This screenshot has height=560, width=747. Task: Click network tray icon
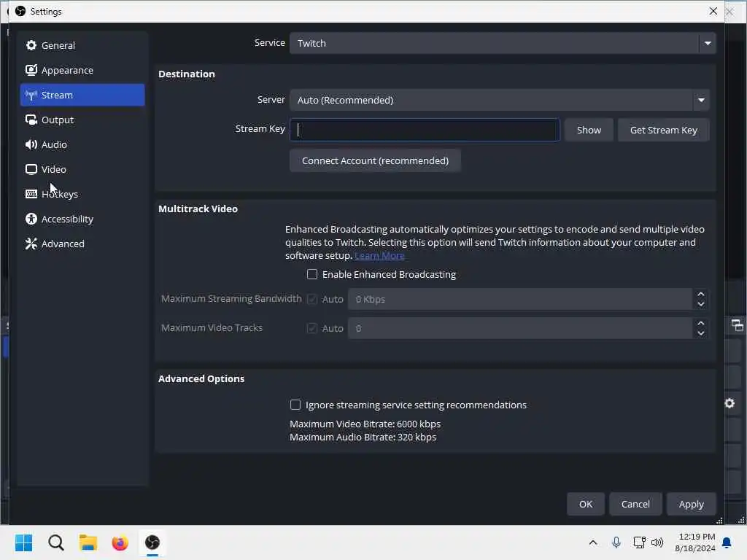(x=639, y=542)
